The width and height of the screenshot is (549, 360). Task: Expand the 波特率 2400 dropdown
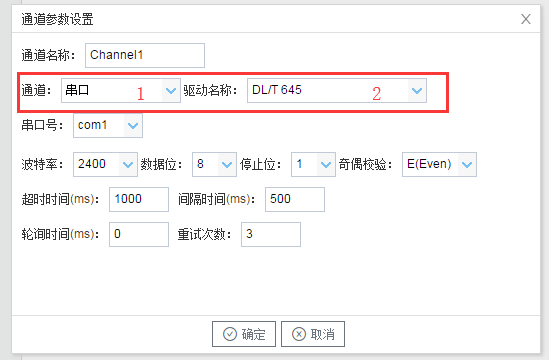point(105,164)
